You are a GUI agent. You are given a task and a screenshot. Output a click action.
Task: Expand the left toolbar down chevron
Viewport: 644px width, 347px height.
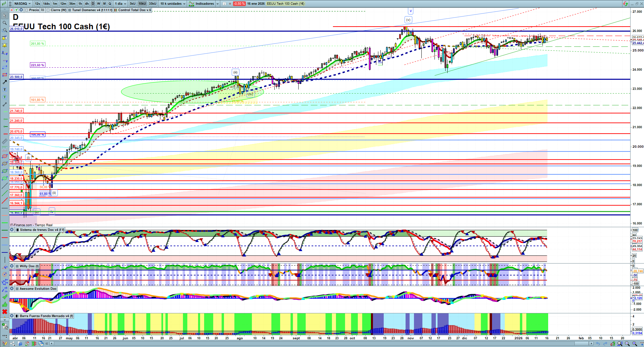tap(5, 319)
